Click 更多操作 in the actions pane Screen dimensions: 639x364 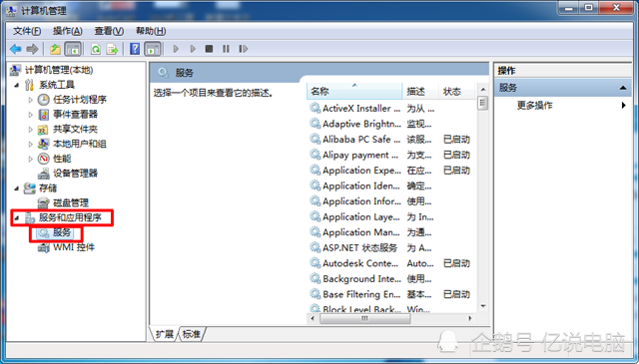[x=535, y=106]
